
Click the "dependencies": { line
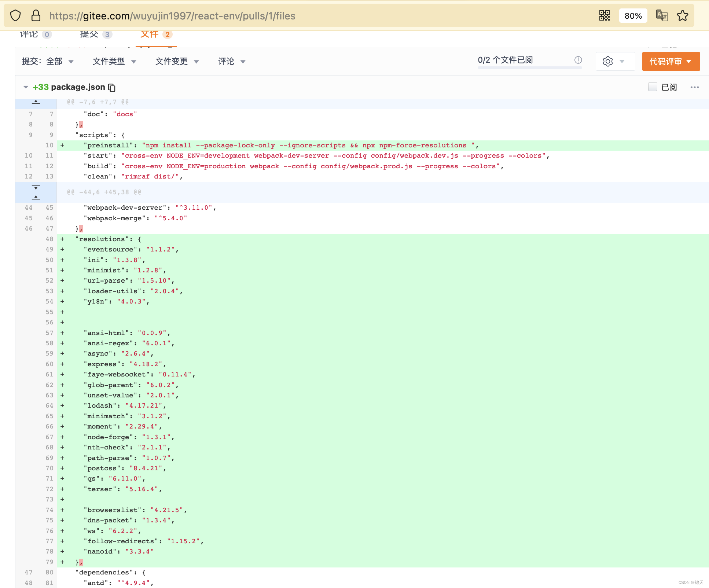coord(111,573)
